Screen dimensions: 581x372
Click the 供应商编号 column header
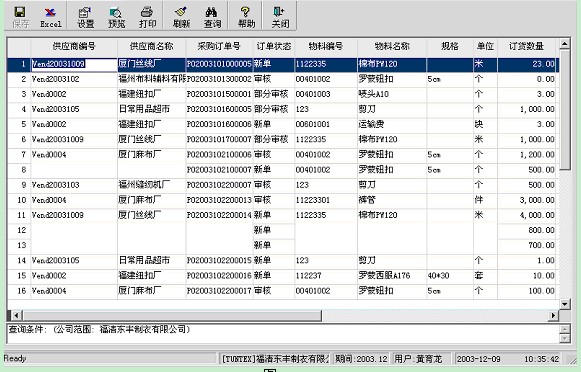pos(74,47)
